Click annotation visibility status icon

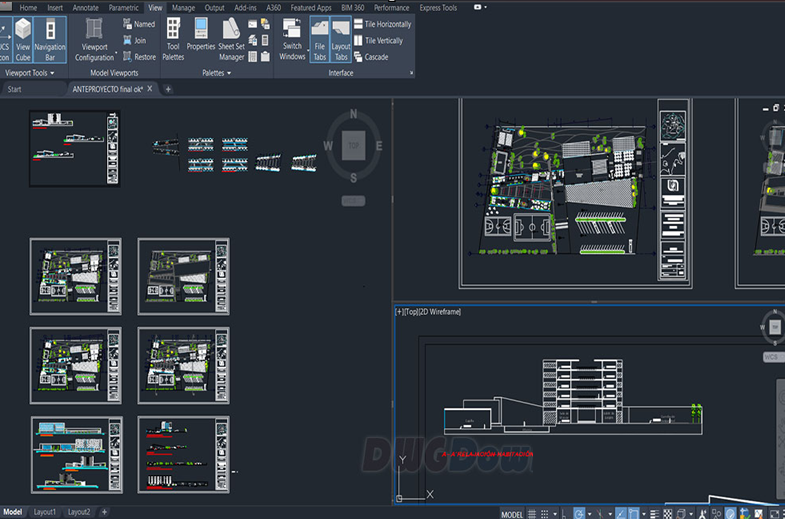[x=703, y=513]
